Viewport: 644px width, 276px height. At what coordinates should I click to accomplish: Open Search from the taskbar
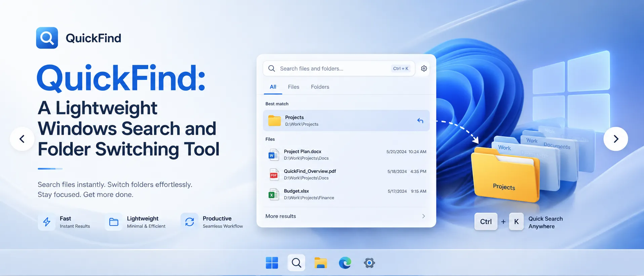296,263
